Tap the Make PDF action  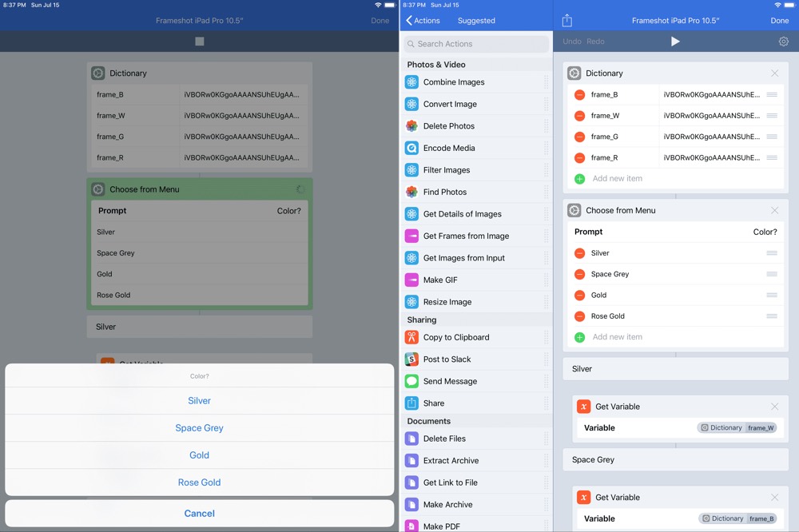click(x=476, y=525)
